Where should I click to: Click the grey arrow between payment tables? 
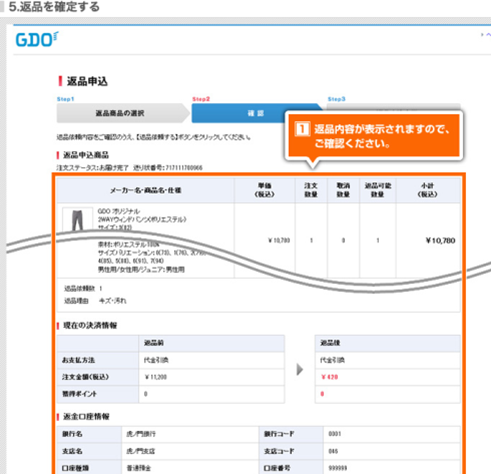click(x=300, y=369)
